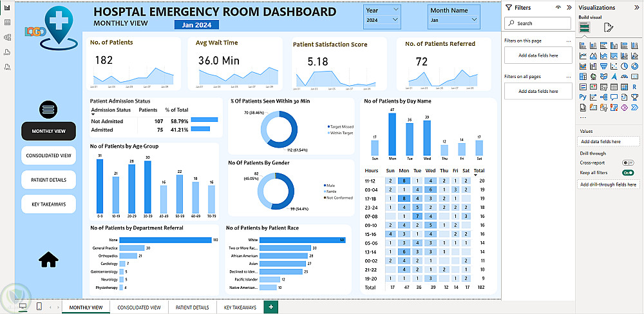Click Add drill-through fields here well
The width and height of the screenshot is (644, 314).
[x=609, y=184]
